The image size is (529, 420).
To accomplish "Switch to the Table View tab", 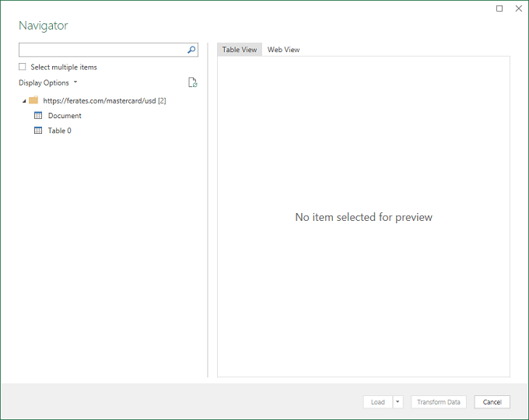I will [240, 50].
